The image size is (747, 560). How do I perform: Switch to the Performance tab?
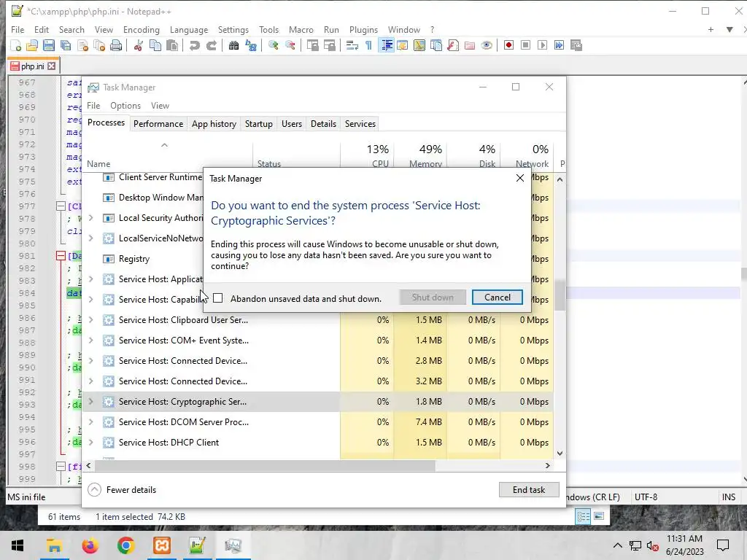[158, 124]
